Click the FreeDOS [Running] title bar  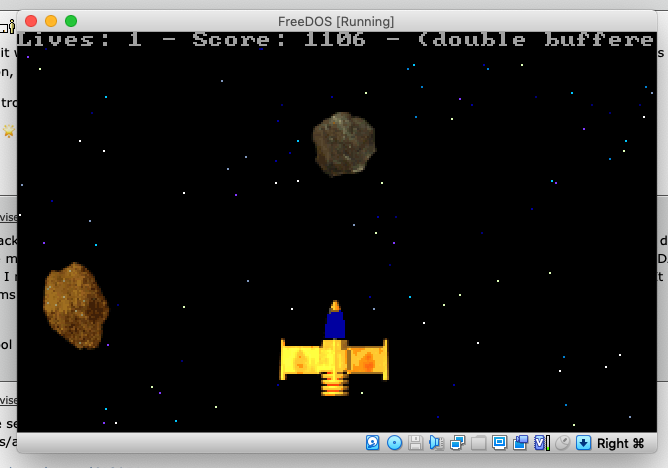(x=335, y=21)
